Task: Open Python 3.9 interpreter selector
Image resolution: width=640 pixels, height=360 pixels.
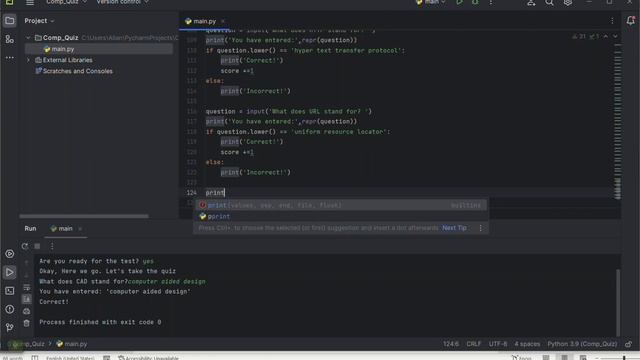Action: pyautogui.click(x=582, y=344)
